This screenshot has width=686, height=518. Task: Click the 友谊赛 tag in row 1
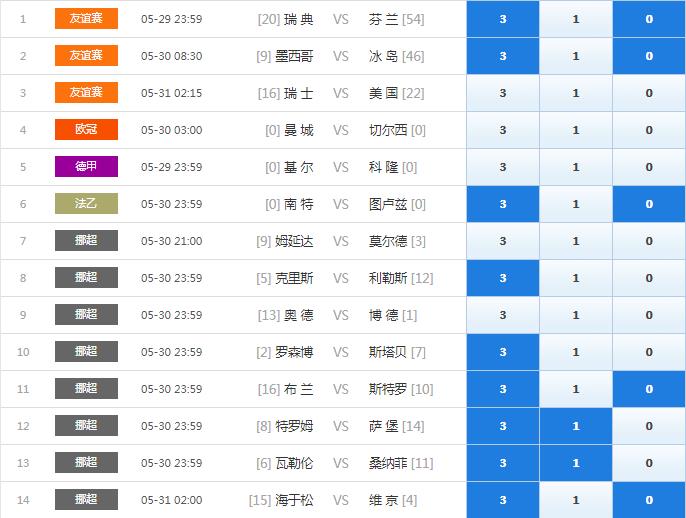pos(86,19)
